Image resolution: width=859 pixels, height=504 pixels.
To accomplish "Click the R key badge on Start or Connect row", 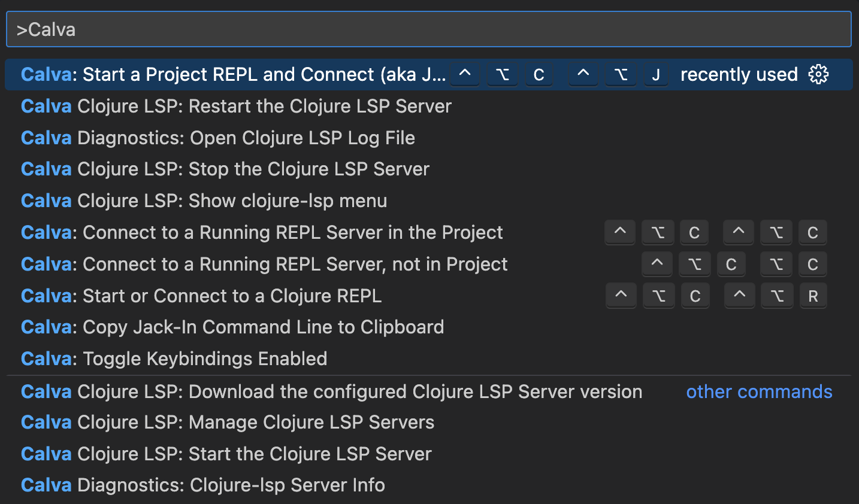I will tap(813, 296).
